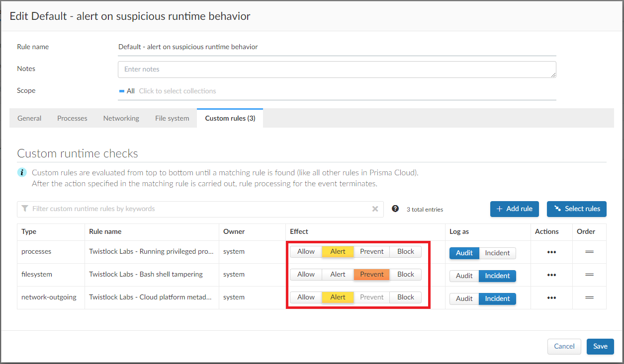Save the rule changes
This screenshot has width=624, height=364.
600,347
